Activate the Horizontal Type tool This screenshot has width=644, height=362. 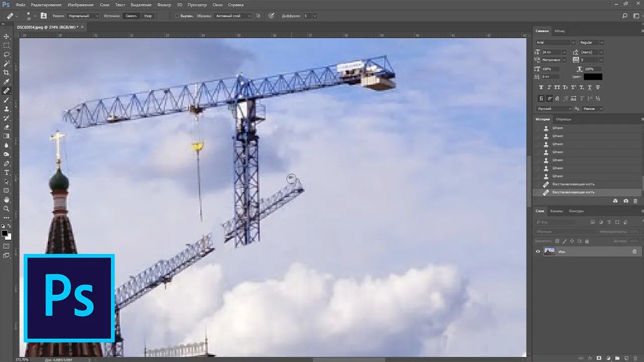click(x=7, y=172)
